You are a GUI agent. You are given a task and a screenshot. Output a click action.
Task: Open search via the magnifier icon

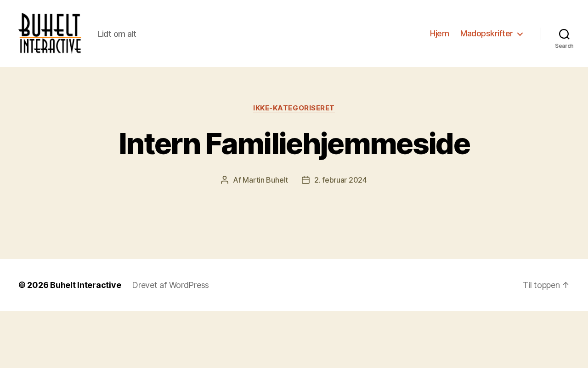(x=564, y=34)
